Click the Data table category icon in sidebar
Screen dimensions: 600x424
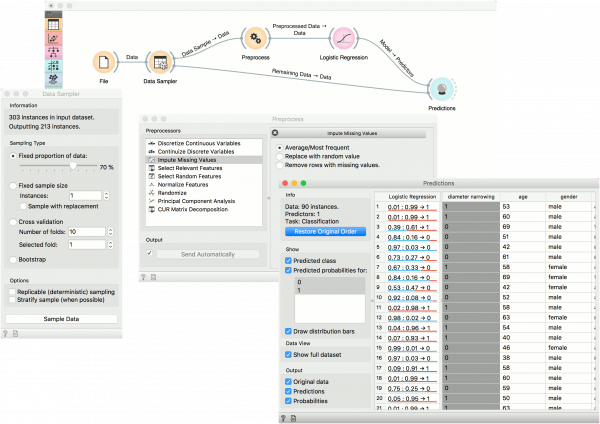pyautogui.click(x=54, y=24)
